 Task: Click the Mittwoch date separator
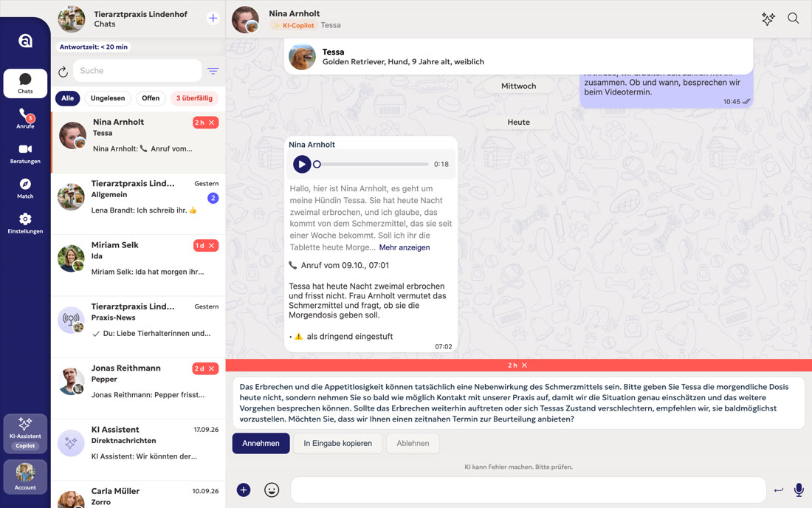pos(518,86)
